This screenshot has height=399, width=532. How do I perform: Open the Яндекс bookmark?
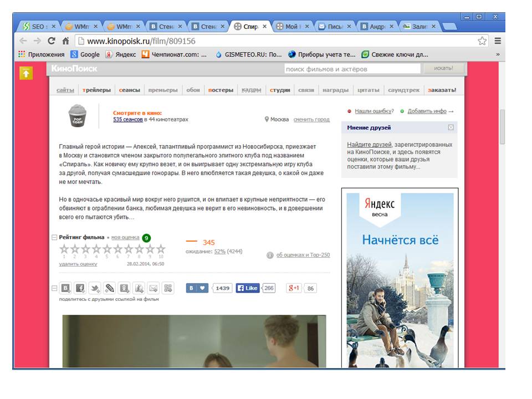121,54
